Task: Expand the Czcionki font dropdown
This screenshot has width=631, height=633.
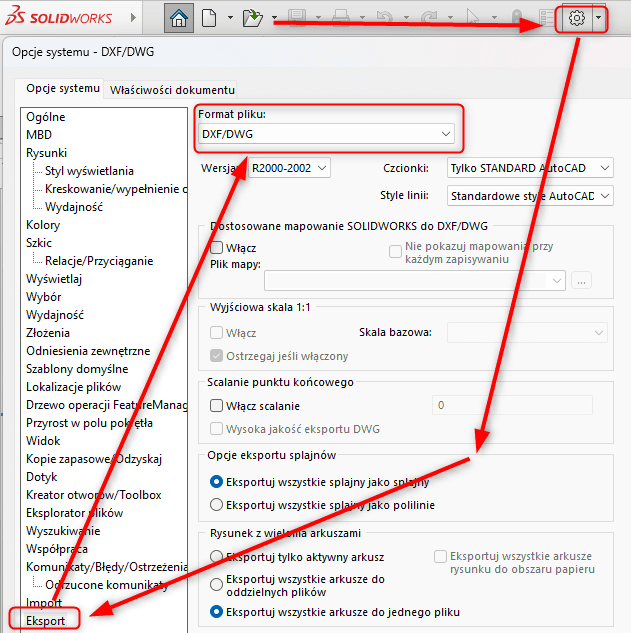Action: pyautogui.click(x=529, y=168)
